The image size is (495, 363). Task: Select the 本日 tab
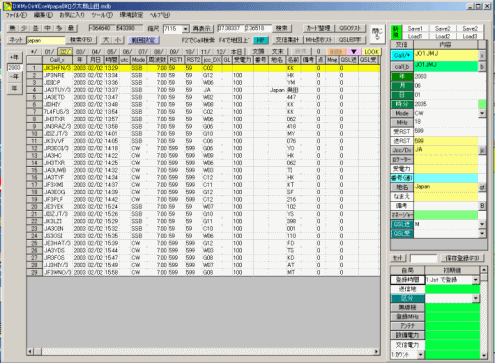click(x=236, y=52)
